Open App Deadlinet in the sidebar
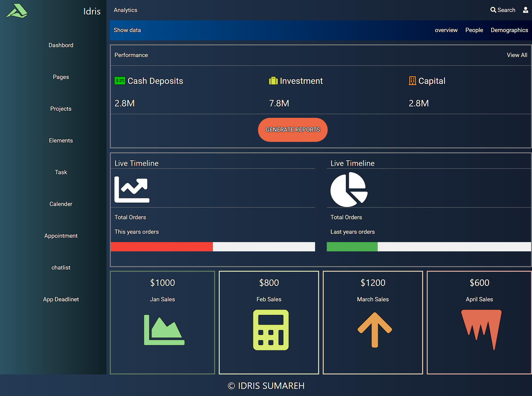The height and width of the screenshot is (396, 532). coord(61,299)
